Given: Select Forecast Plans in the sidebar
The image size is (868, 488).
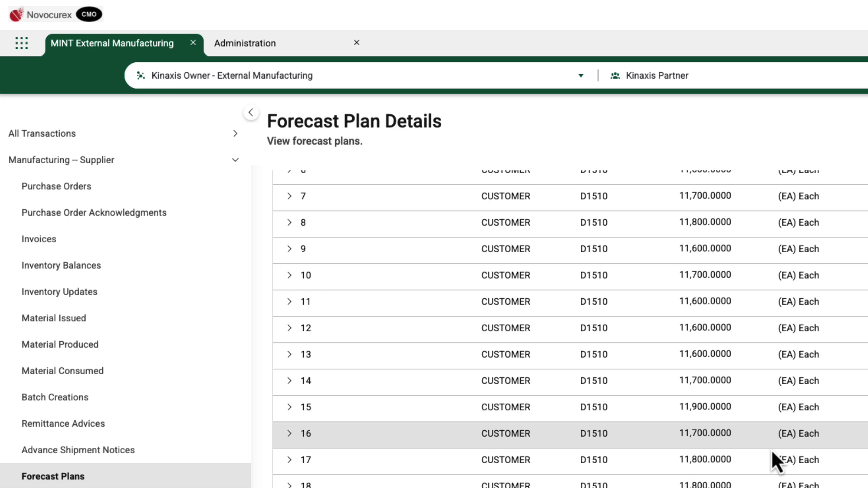Looking at the screenshot, I should [53, 476].
